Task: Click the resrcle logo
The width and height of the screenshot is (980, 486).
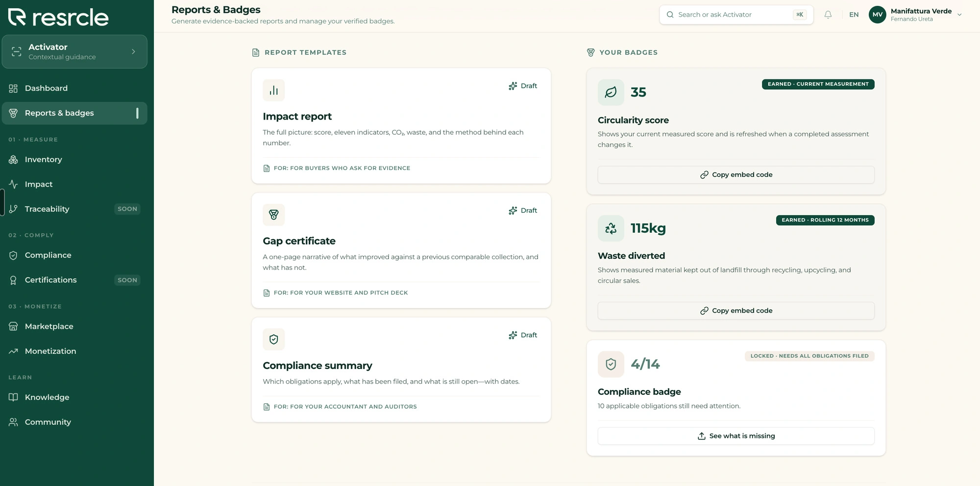Action: coord(58,17)
